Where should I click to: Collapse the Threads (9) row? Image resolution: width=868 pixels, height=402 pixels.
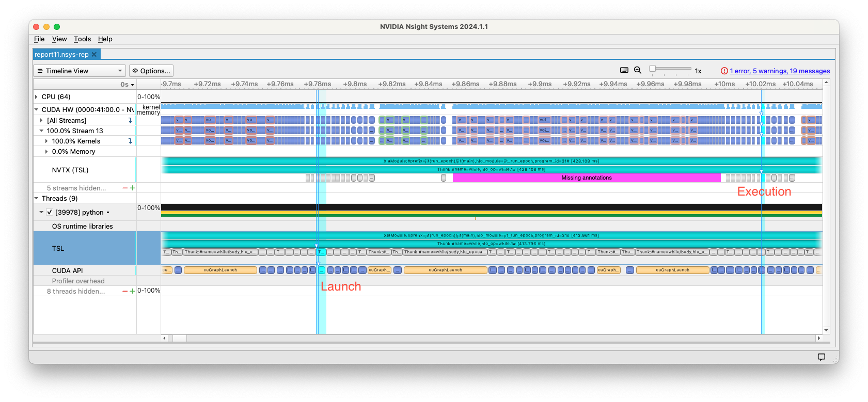click(36, 198)
